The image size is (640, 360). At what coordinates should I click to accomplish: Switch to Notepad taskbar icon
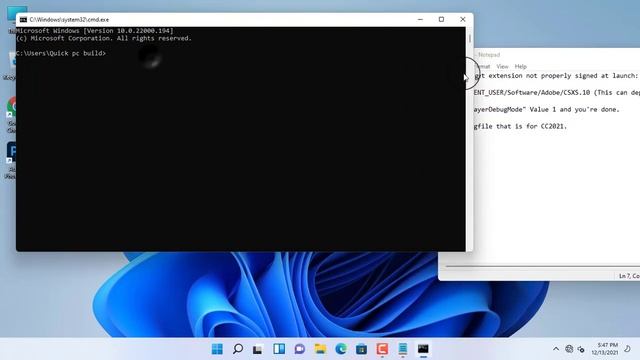click(x=403, y=349)
